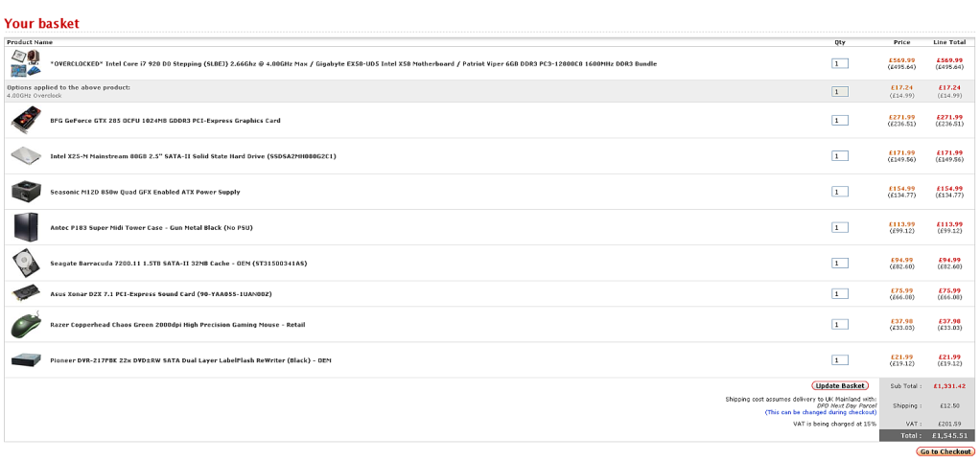Click the Product Name column header

coord(30,42)
